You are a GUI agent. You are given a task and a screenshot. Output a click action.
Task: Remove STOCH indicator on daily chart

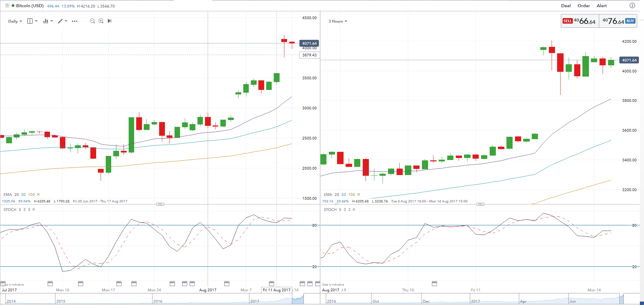pos(34,210)
